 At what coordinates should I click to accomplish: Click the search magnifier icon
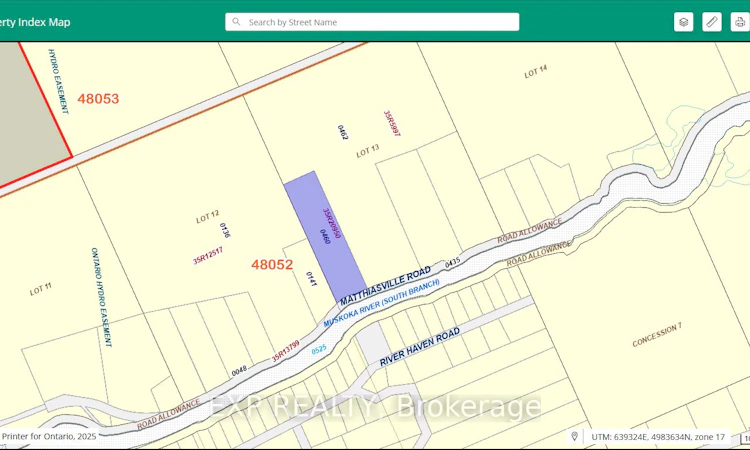click(x=236, y=22)
